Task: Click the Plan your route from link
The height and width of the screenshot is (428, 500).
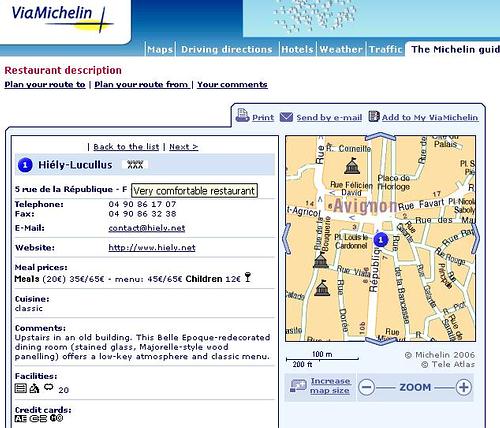Action: [x=142, y=85]
